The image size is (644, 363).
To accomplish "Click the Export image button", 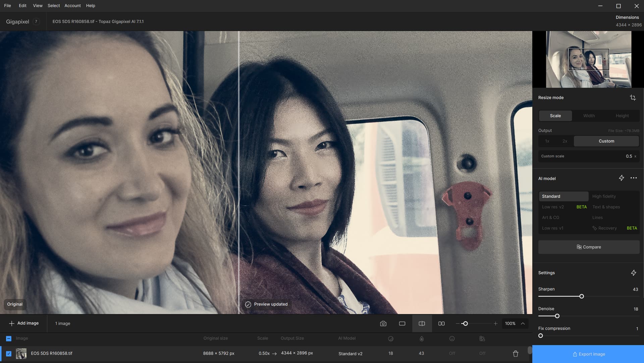I will pos(588,354).
